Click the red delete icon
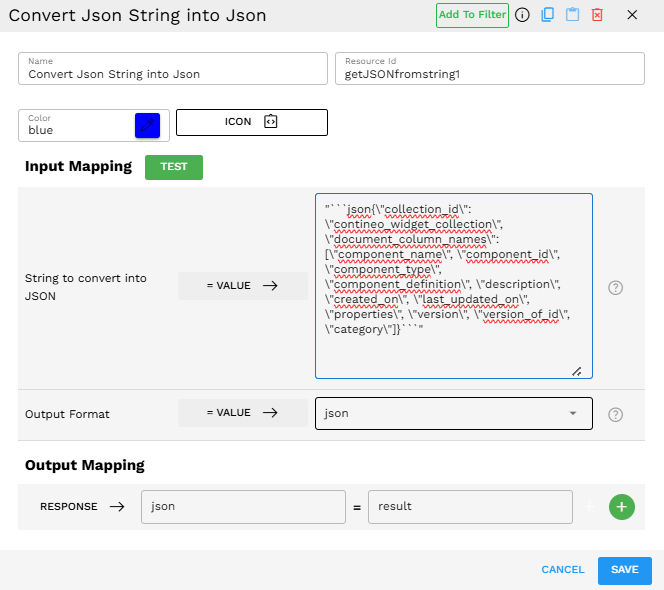The image size is (664, 590). click(x=597, y=15)
